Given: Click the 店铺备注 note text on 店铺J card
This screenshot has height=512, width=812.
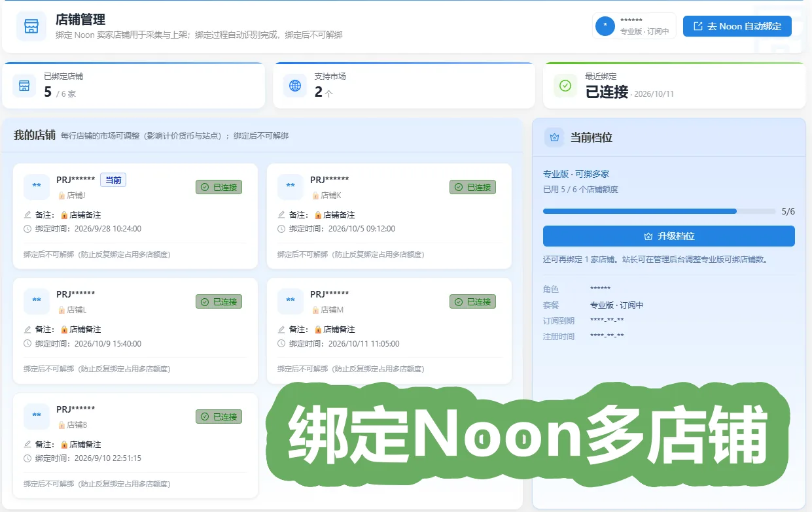Looking at the screenshot, I should (x=85, y=214).
